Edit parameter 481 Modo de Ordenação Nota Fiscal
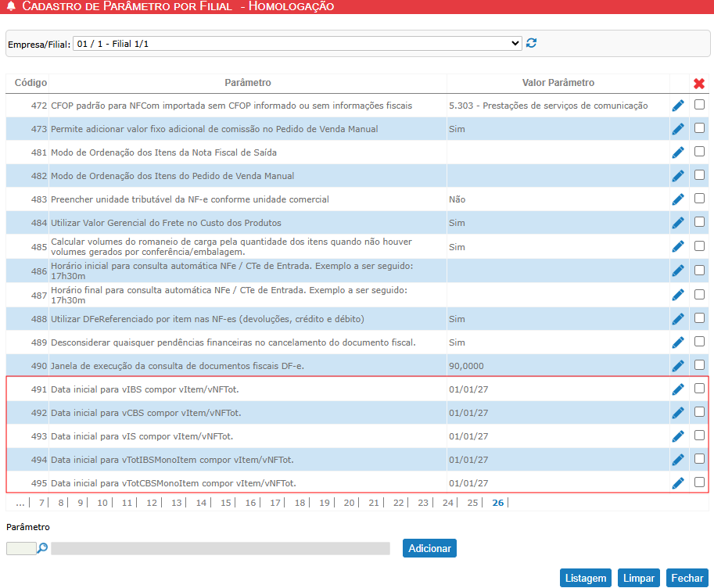714x588 pixels. point(678,152)
